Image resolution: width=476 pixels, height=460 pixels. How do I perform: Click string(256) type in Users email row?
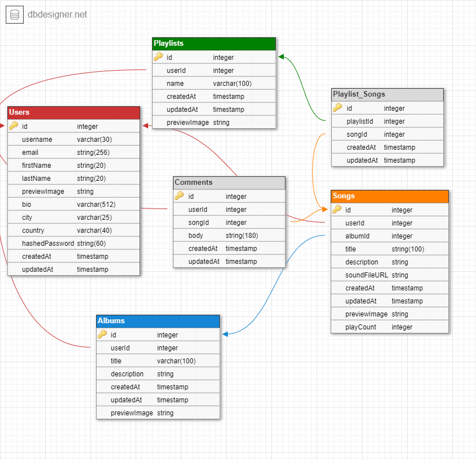pyautogui.click(x=93, y=153)
